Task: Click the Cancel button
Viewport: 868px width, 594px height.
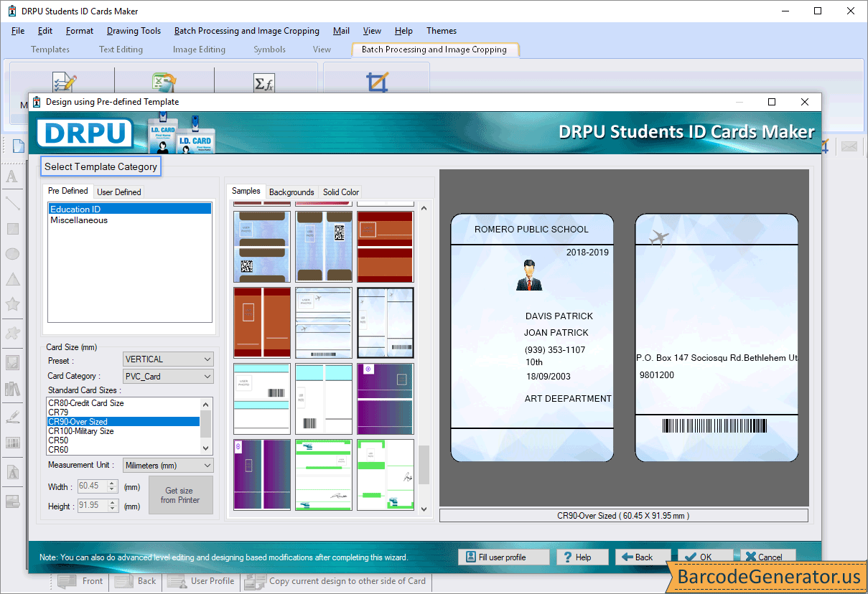Action: [769, 557]
